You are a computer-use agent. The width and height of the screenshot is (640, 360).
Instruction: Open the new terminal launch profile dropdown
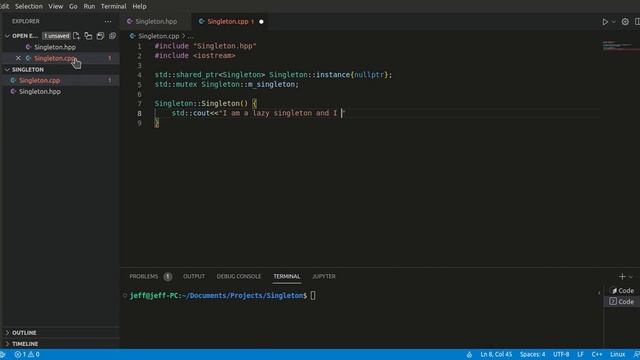pos(631,277)
